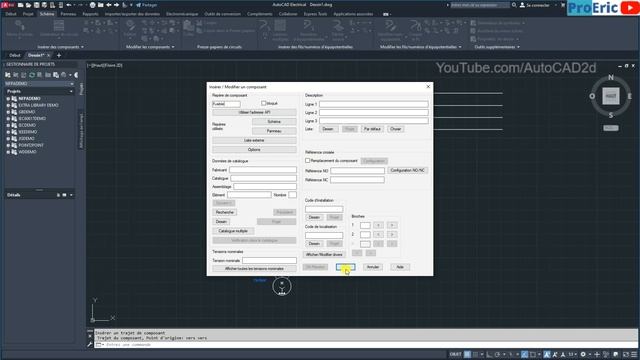The image size is (640, 360).
Task: Click the Par défaut description button
Action: [x=372, y=129]
